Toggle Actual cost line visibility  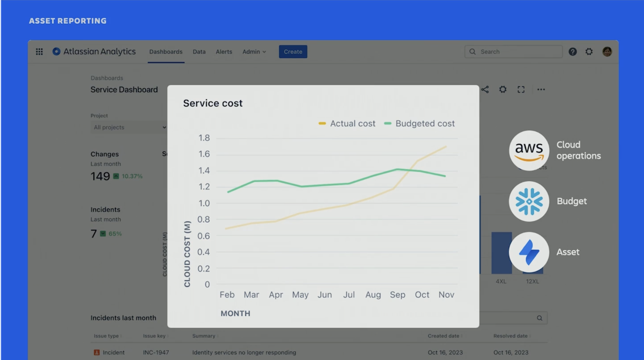[346, 123]
